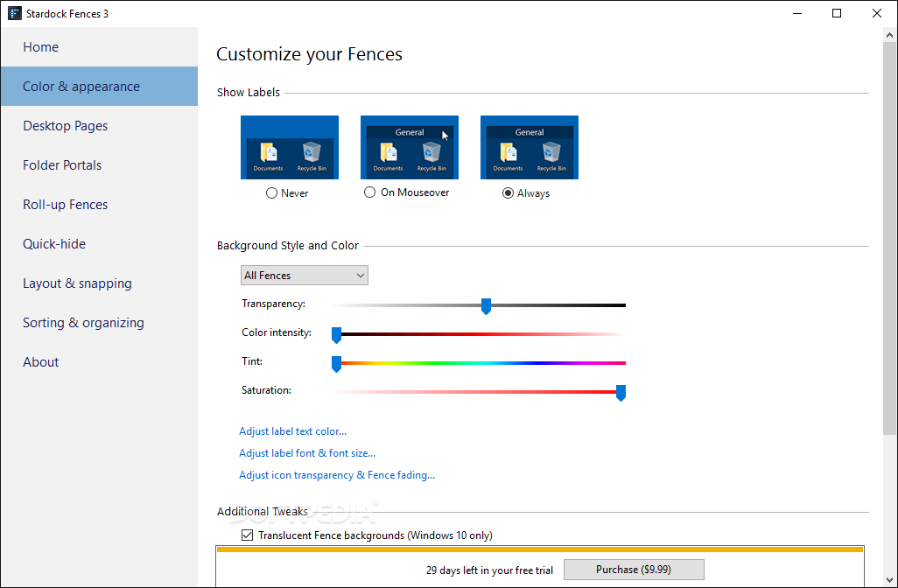Open Adjust label text color link

[292, 431]
